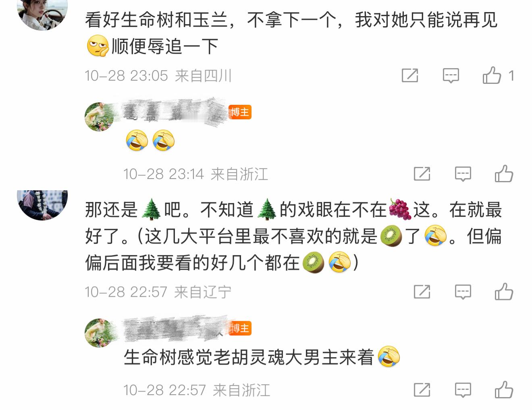
Task: Like the blogger's 23:14 laughing emoji reply
Action: [x=504, y=174]
